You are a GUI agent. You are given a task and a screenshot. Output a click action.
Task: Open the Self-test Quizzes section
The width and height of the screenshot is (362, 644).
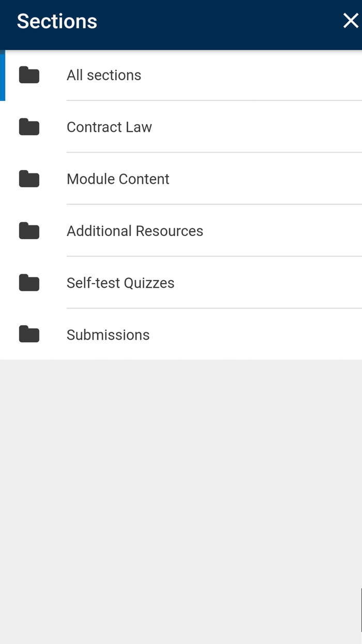(x=120, y=283)
